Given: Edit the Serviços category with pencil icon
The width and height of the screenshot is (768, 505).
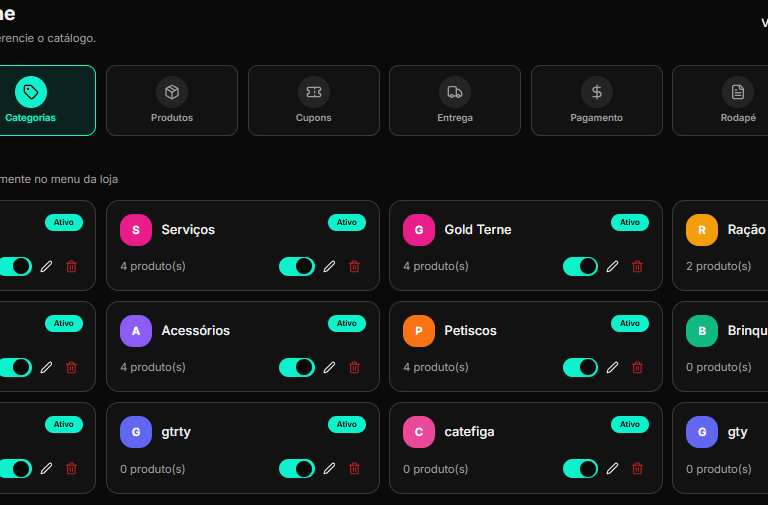Looking at the screenshot, I should [330, 266].
